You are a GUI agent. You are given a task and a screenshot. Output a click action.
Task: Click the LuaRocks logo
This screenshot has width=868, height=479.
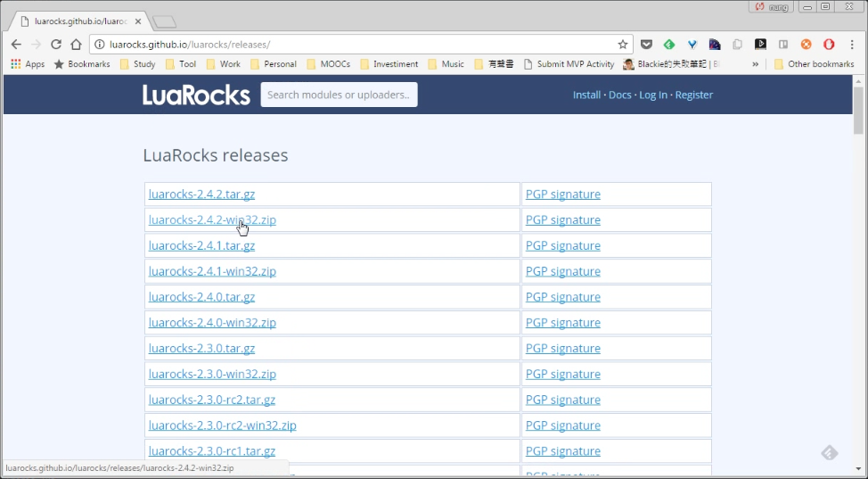[x=197, y=95]
